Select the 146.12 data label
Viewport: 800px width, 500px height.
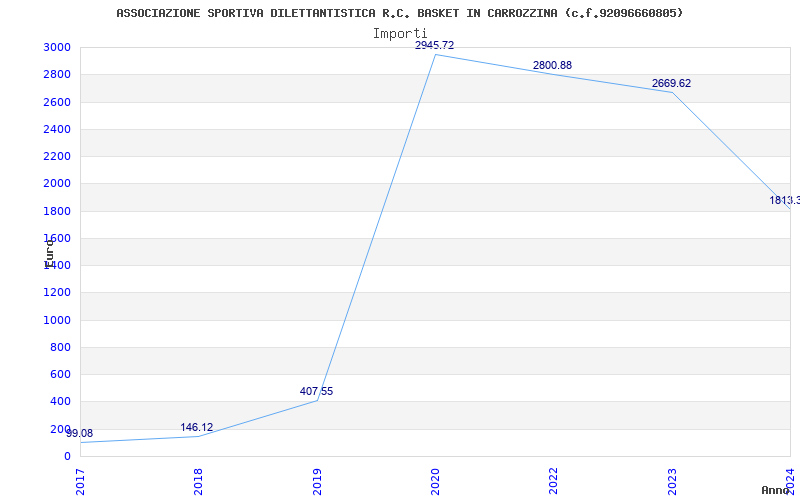[197, 427]
